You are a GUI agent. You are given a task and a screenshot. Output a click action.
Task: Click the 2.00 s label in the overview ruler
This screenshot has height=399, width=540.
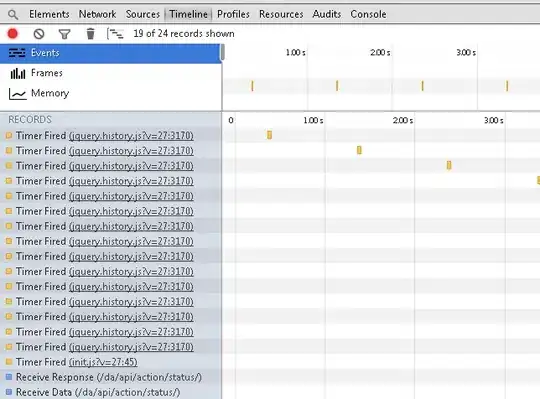380,53
